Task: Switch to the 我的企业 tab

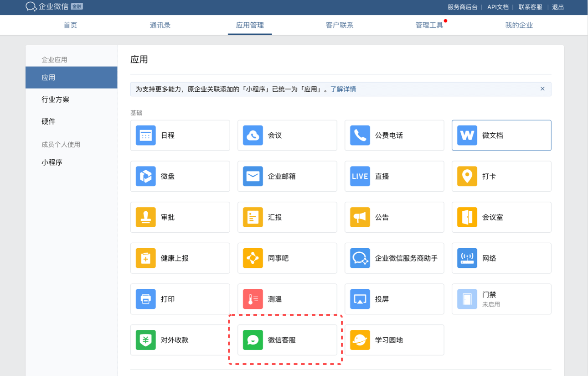Action: pyautogui.click(x=519, y=25)
